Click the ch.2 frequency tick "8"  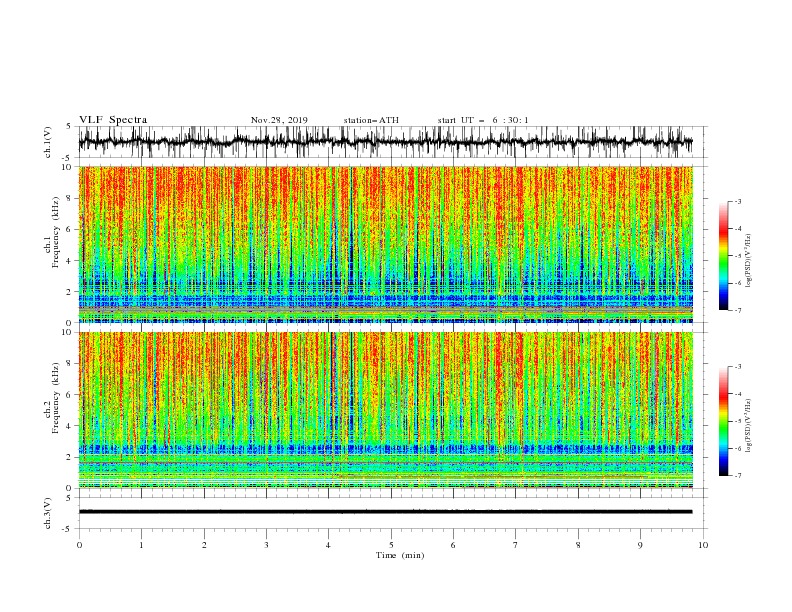coord(69,364)
